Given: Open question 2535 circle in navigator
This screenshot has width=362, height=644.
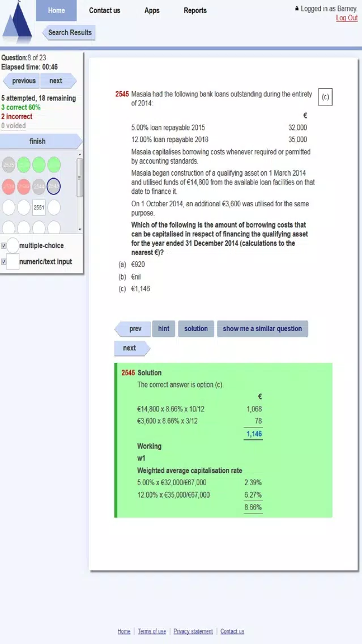Looking at the screenshot, I should coord(8,165).
